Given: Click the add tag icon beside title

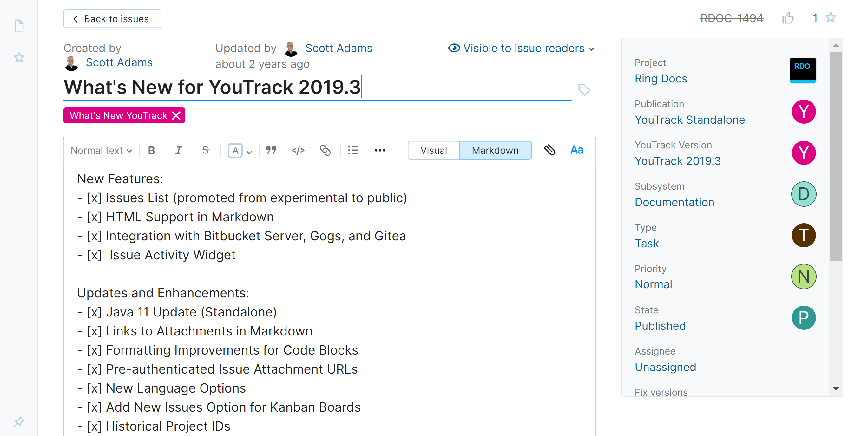Looking at the screenshot, I should coord(584,89).
